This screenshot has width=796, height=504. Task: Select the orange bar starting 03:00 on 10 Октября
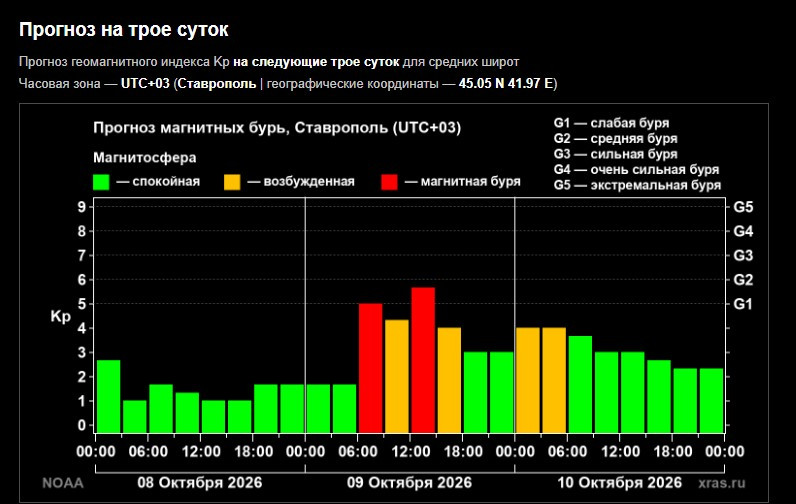point(554,380)
